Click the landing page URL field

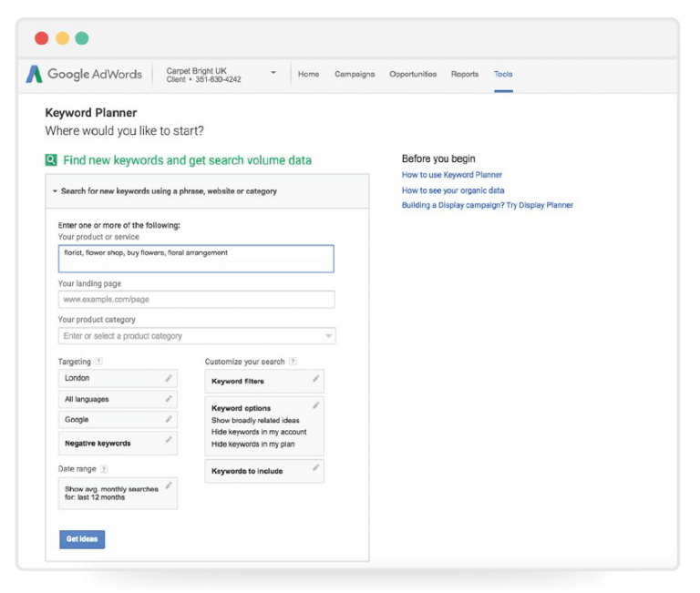[197, 299]
